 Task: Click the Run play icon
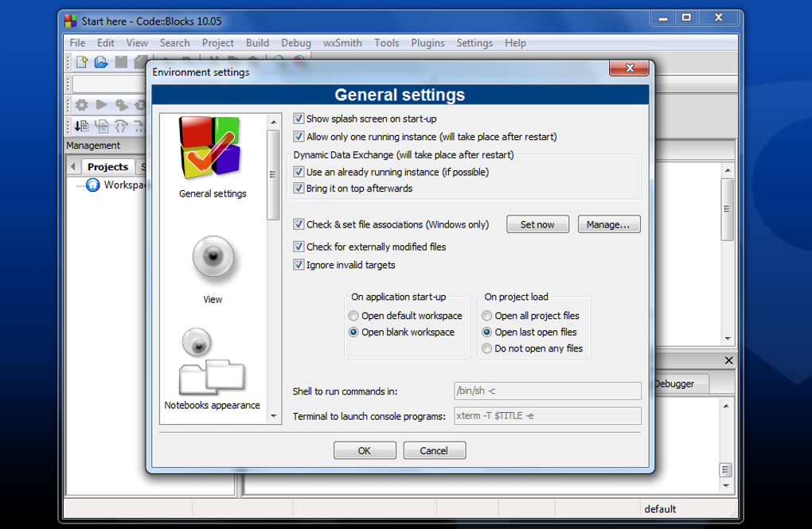pyautogui.click(x=102, y=105)
